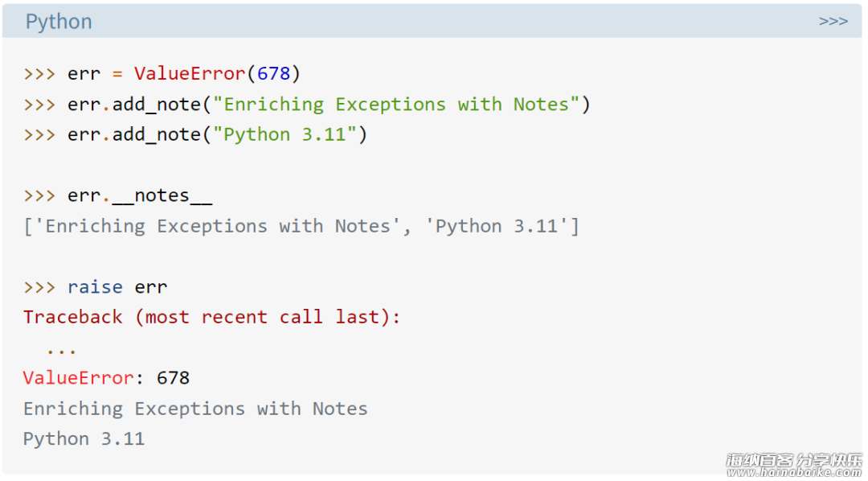The height and width of the screenshot is (481, 868).
Task: Click the printed notes list output
Action: [301, 226]
